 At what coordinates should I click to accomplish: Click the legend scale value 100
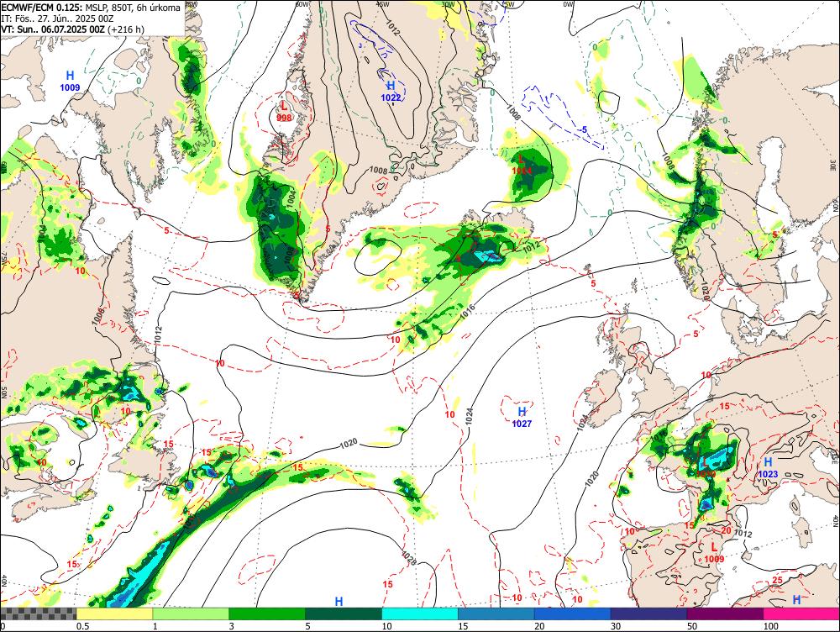pos(770,626)
